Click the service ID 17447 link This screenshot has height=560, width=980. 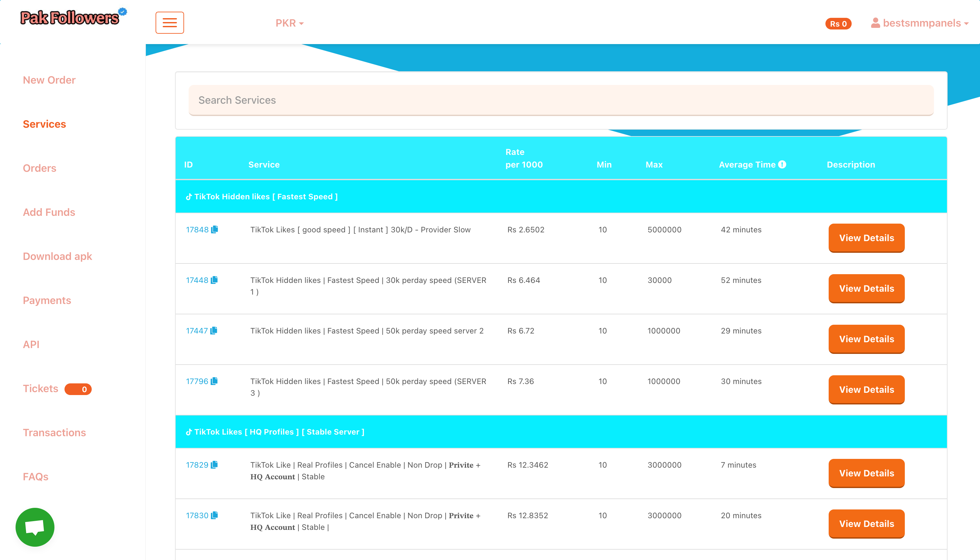point(196,331)
